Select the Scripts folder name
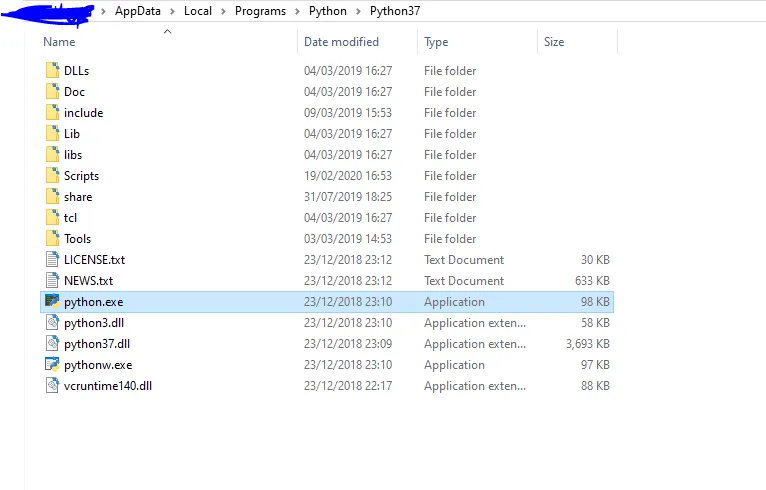Viewport: 766px width, 490px height. click(81, 176)
